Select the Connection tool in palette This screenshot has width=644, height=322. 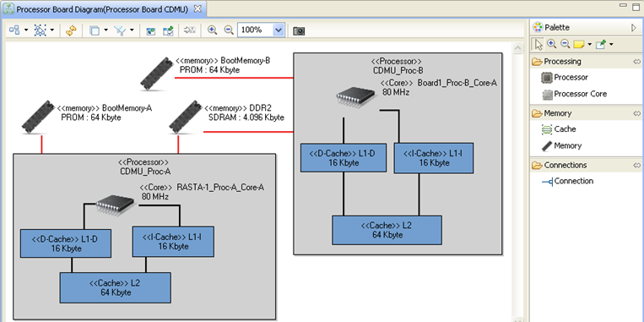point(567,181)
